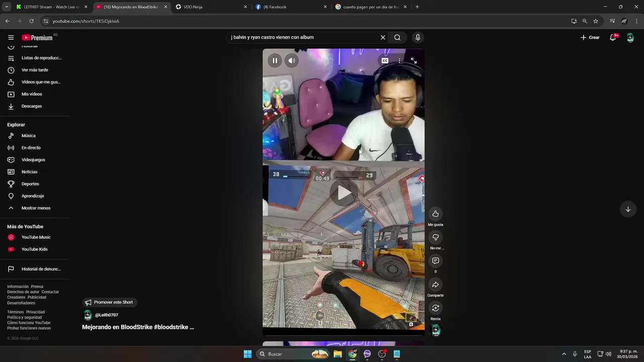644x362 pixels.
Task: Show hidden tray icons chevron
Action: pos(564,354)
